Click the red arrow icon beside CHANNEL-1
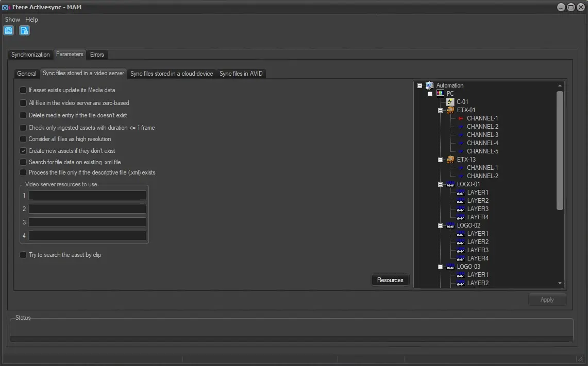The height and width of the screenshot is (366, 588). tap(461, 118)
